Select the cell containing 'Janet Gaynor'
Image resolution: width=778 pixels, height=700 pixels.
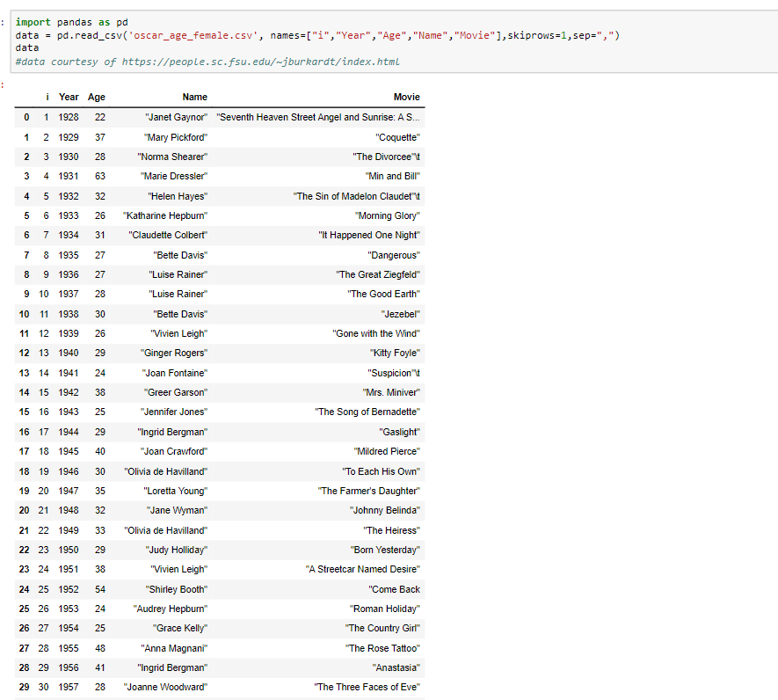(176, 117)
